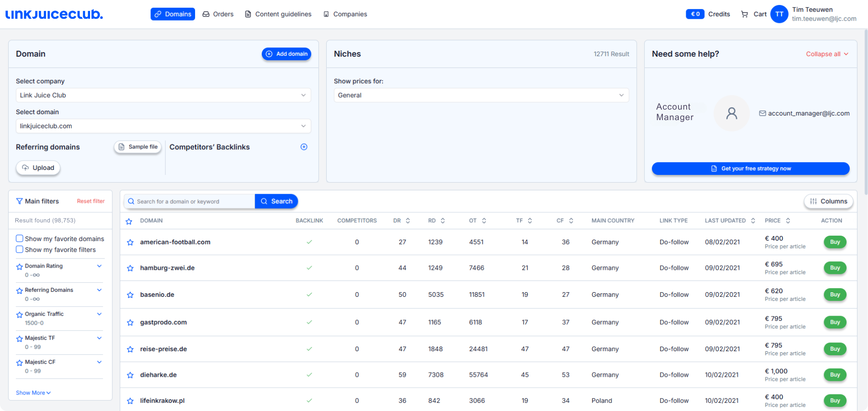Star the Domain Rating filter
Image resolution: width=868 pixels, height=411 pixels.
20,266
